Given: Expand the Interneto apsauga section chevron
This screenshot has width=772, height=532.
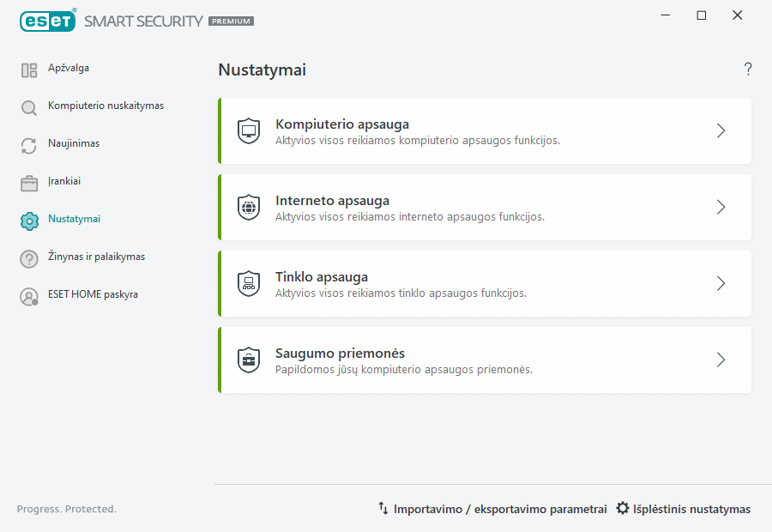Looking at the screenshot, I should 721,207.
